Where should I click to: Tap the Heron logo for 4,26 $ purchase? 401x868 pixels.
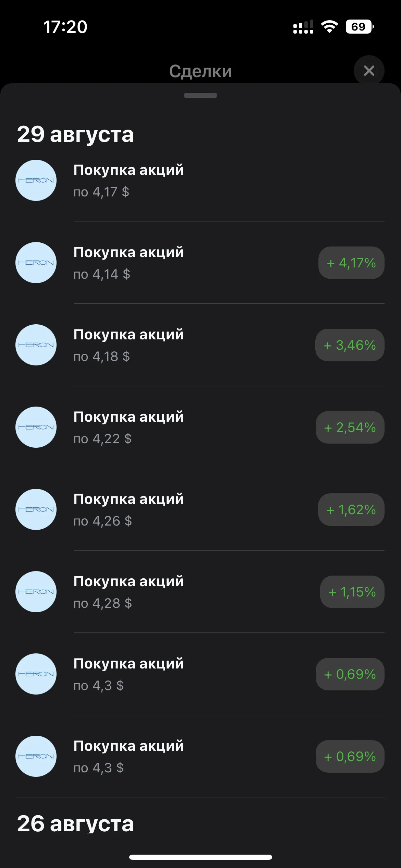coord(36,509)
